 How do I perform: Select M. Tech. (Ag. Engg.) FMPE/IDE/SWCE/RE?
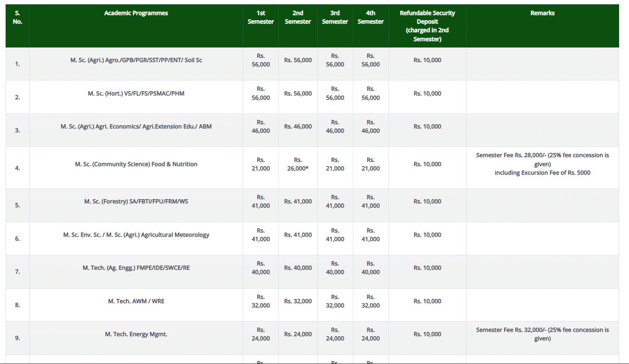(x=136, y=268)
